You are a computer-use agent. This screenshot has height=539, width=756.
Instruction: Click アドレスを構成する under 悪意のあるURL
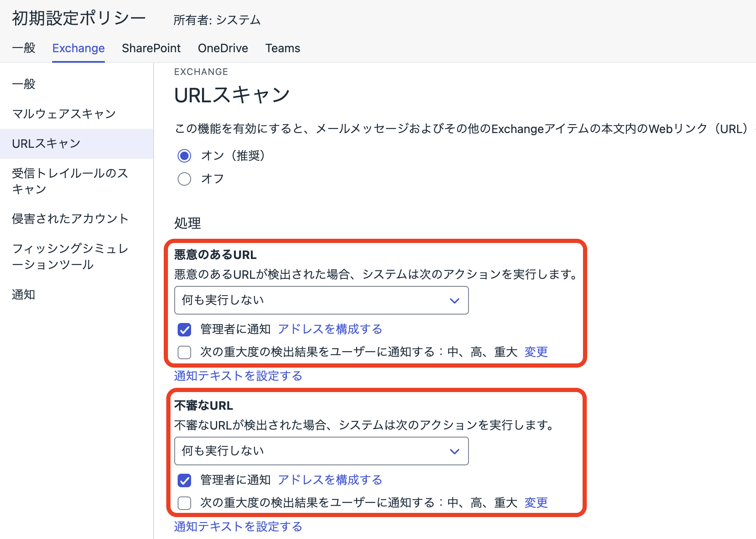[330, 329]
